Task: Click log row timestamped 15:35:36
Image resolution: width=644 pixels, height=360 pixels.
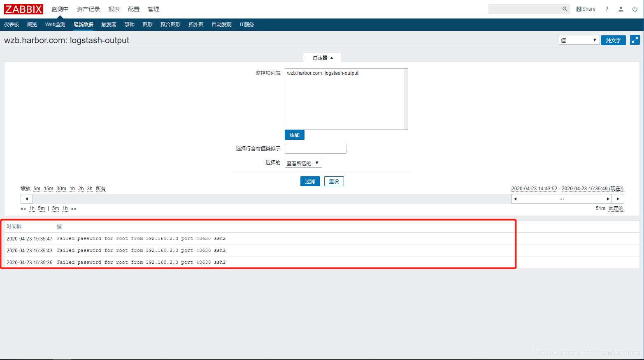Action: click(x=322, y=262)
